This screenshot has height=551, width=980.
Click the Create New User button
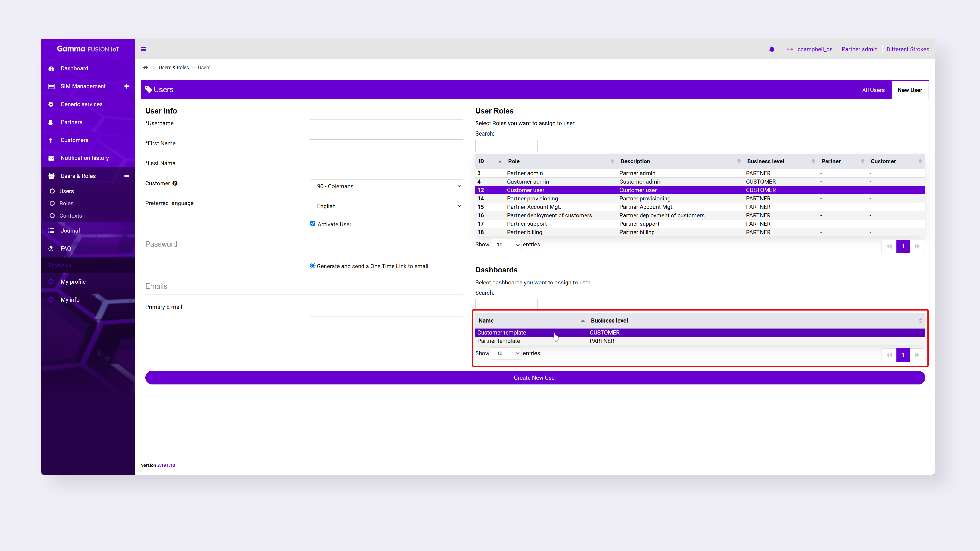535,378
